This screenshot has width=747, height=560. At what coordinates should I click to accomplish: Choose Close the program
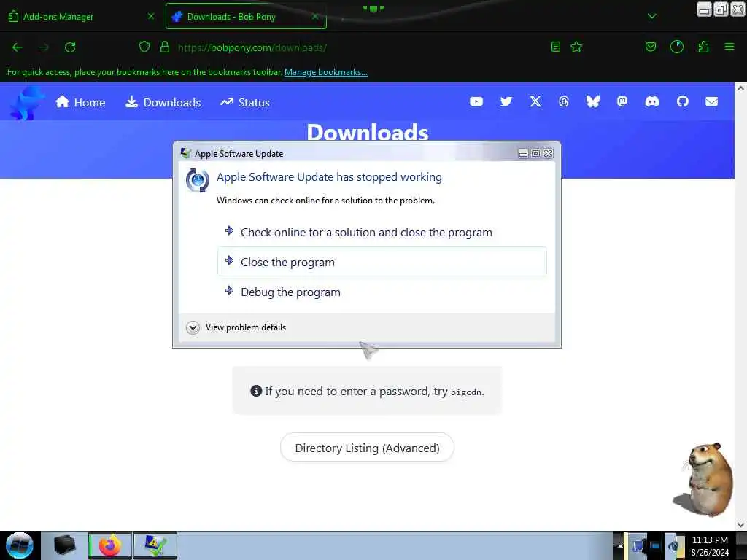[382, 262]
